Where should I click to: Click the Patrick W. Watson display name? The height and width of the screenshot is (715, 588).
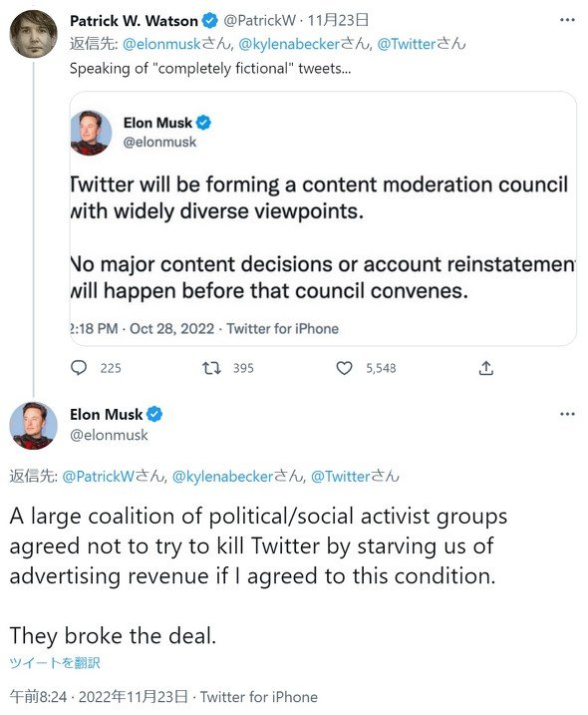click(x=134, y=21)
